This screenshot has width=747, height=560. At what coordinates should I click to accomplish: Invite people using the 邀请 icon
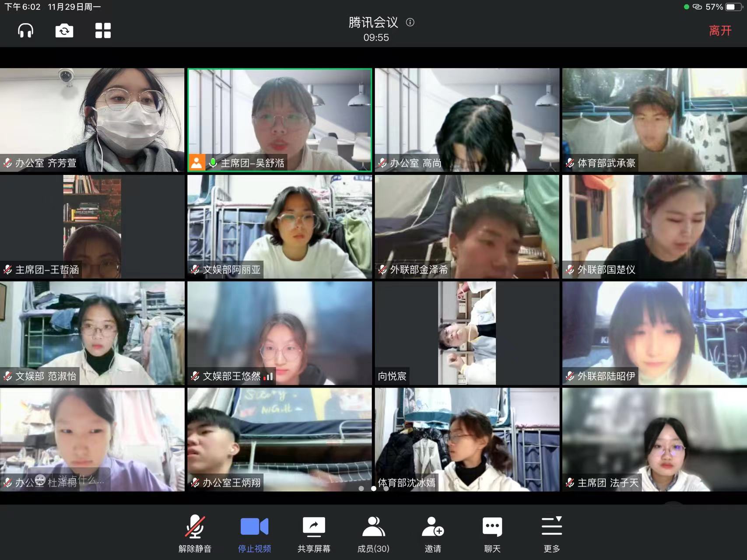tap(433, 534)
